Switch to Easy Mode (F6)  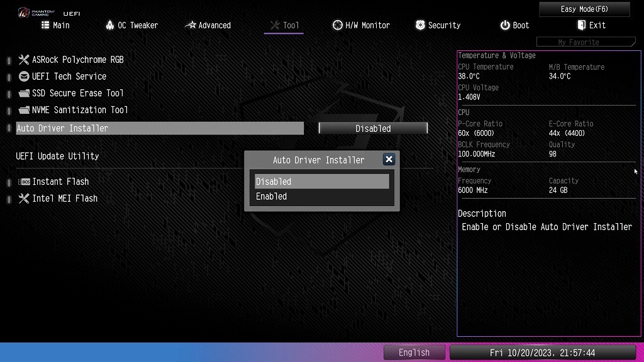tap(584, 9)
